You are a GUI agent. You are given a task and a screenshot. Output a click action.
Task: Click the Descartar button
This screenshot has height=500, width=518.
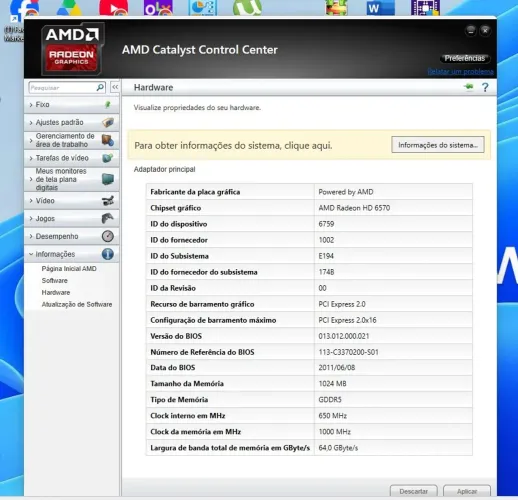(x=413, y=491)
